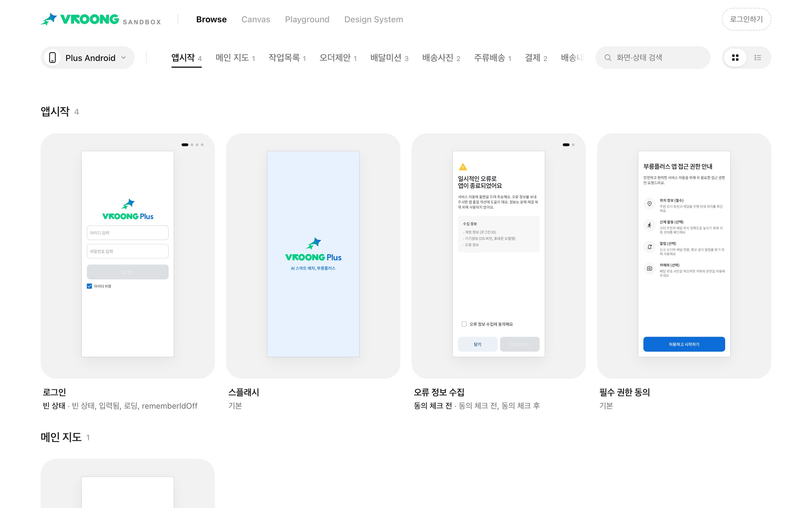Viewport: 812px width, 508px height.
Task: Click the 화면·상태 검색 search field
Action: pos(653,58)
